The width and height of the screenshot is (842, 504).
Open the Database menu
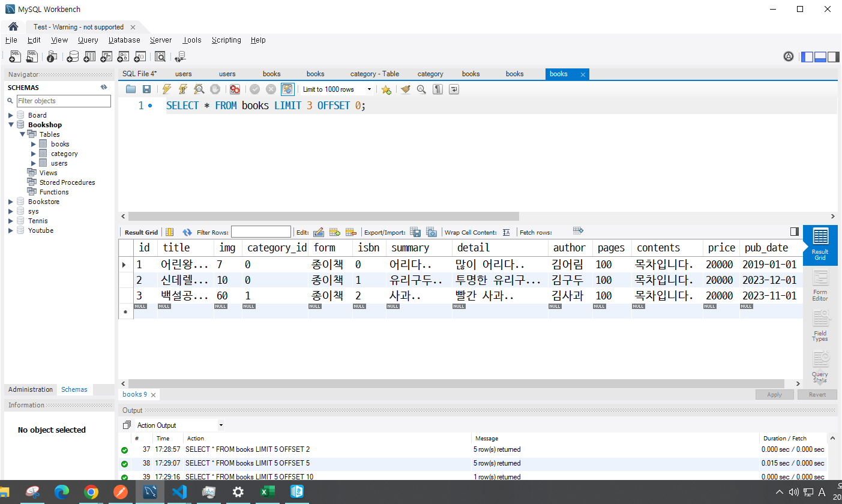tap(124, 40)
